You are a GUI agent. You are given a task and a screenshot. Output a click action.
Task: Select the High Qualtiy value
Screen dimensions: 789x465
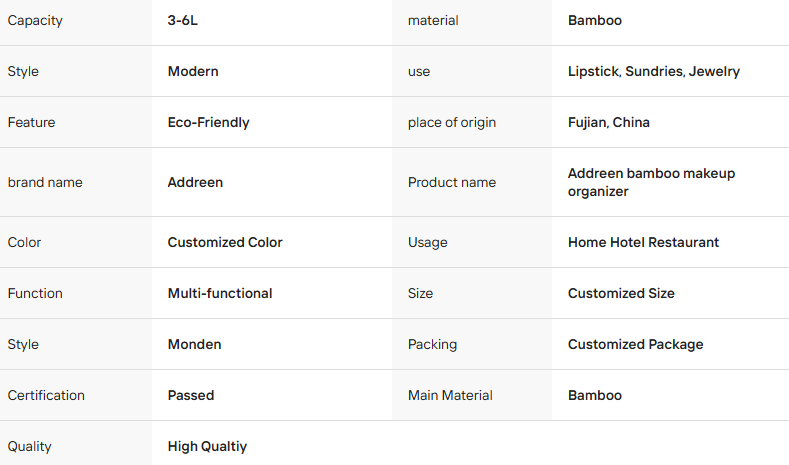[207, 446]
